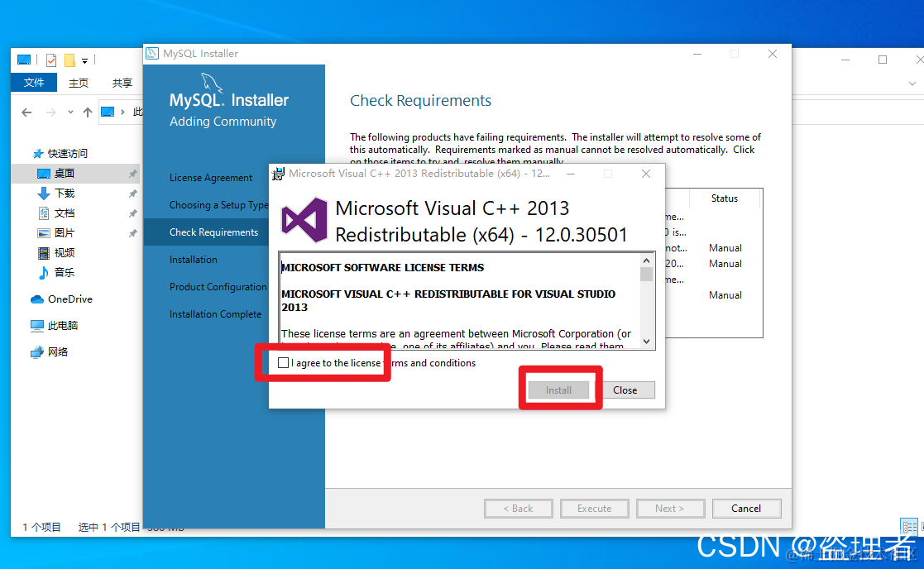Click Execute in MySQL Installer
The height and width of the screenshot is (569, 924).
[x=594, y=509]
